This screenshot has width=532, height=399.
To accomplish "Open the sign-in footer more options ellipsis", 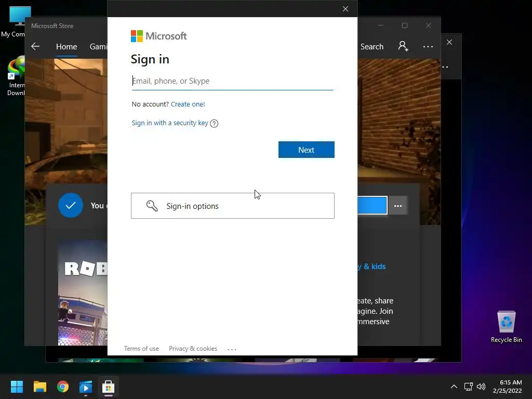I will pyautogui.click(x=232, y=349).
